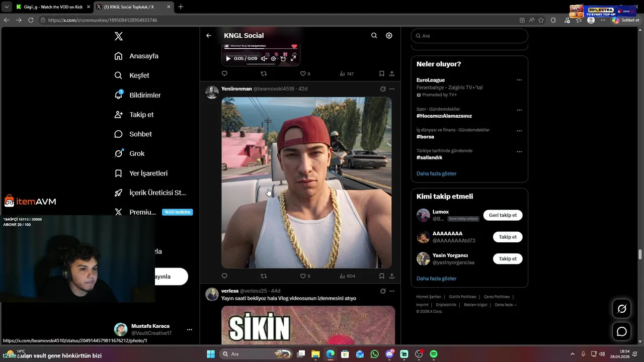Open WhatsApp from the taskbar

(x=374, y=354)
